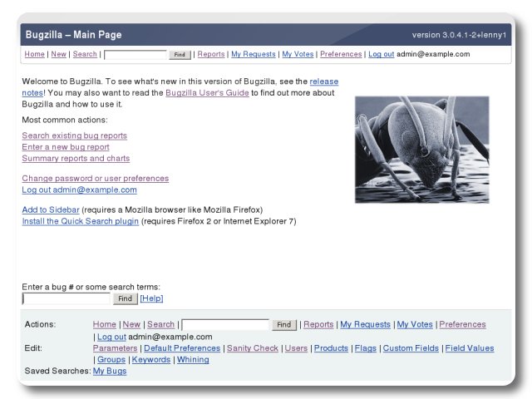This screenshot has height=399, width=532.
Task: Go to My Requests in top navigation
Action: (x=253, y=54)
